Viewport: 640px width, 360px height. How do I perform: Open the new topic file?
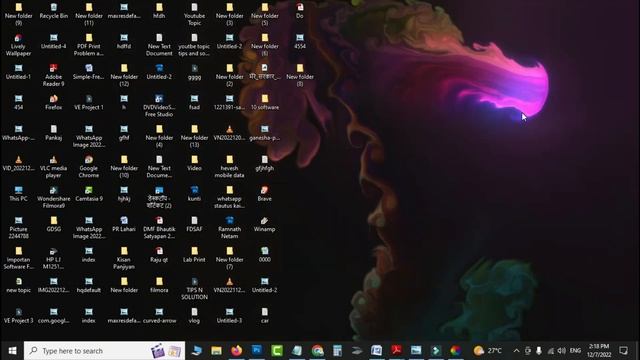click(x=18, y=285)
